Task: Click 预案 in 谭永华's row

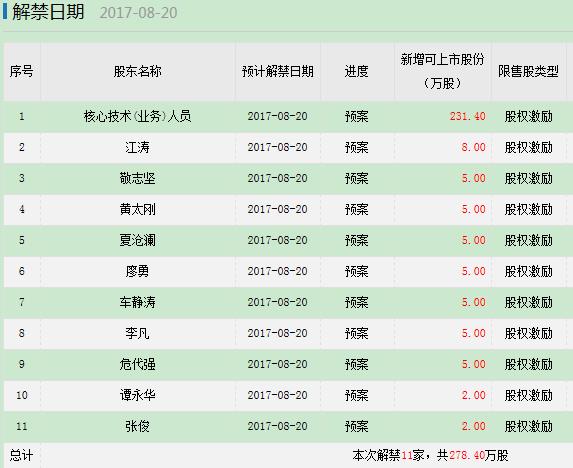Action: [x=356, y=395]
